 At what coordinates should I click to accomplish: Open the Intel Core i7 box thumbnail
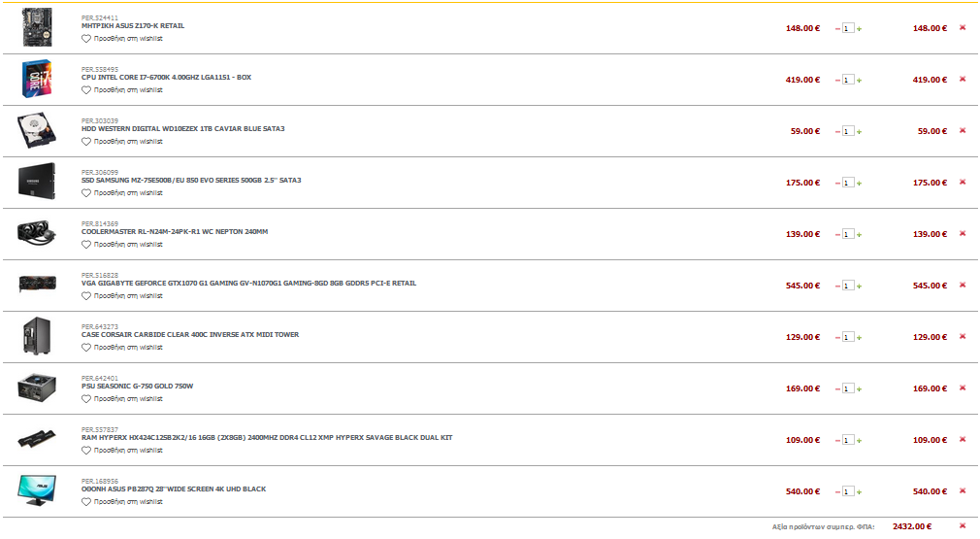[x=37, y=79]
